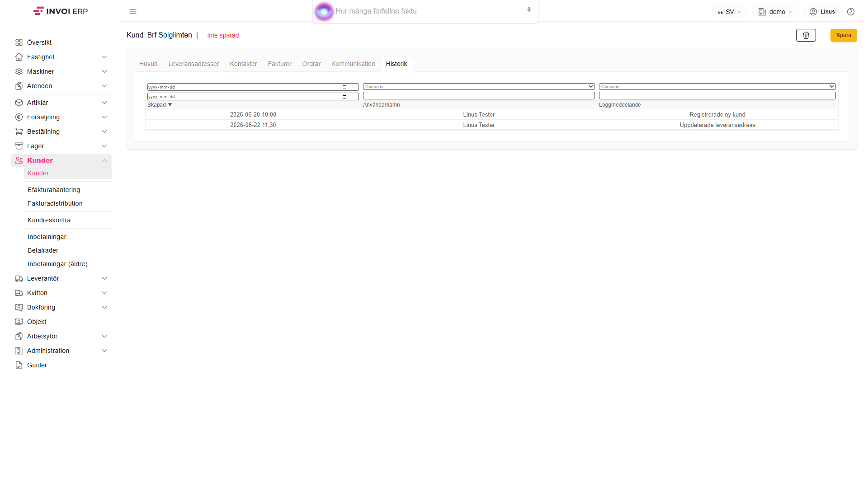Image resolution: width=868 pixels, height=488 pixels.
Task: Focus the Loggmeddelande filter text field
Action: coord(717,96)
